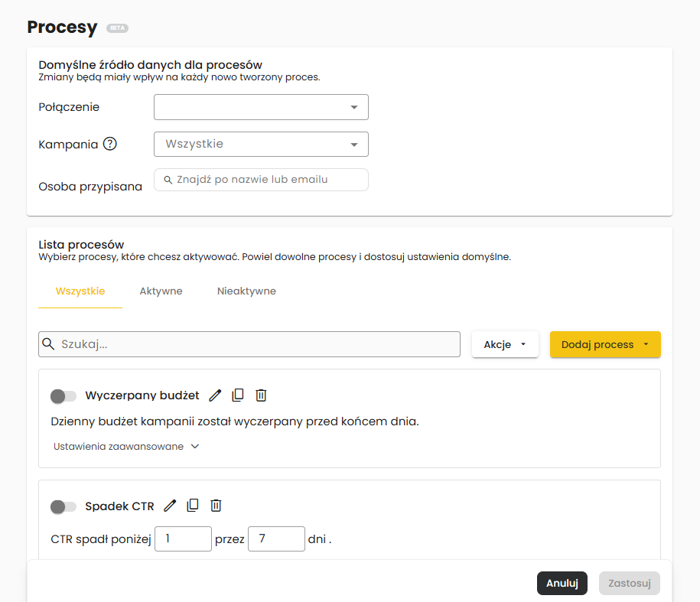The width and height of the screenshot is (700, 602).
Task: Click the Dodaj process button
Action: tap(604, 344)
